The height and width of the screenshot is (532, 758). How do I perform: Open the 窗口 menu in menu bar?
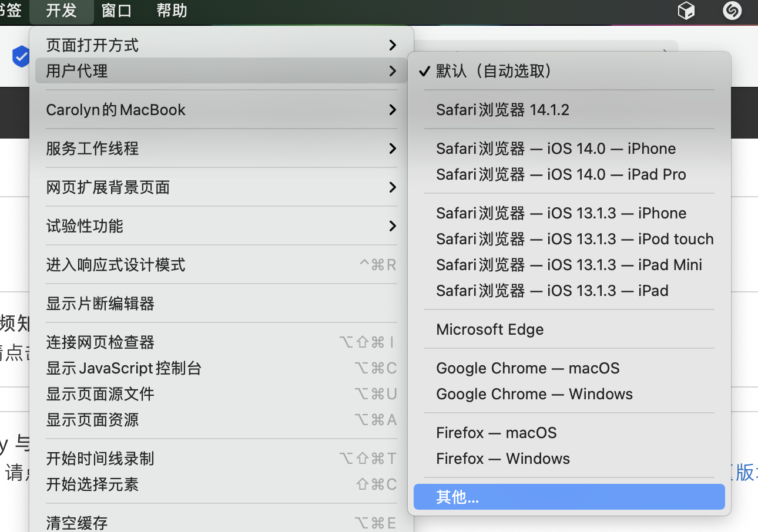pyautogui.click(x=116, y=11)
